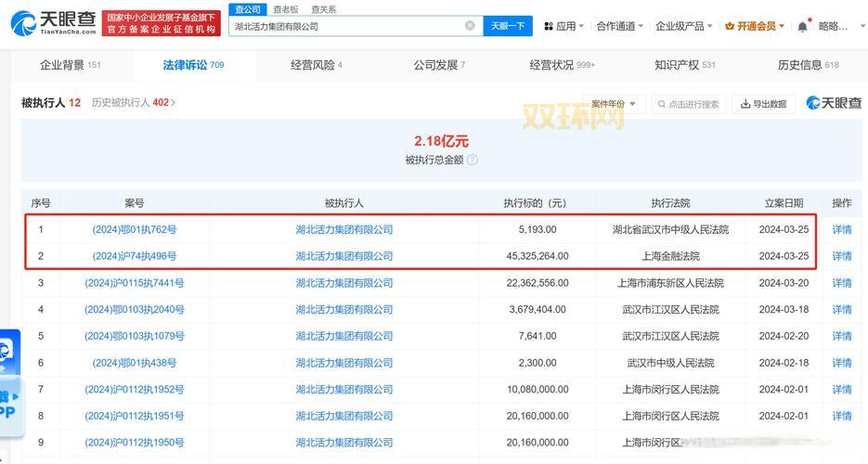Click 详情 for row 1

point(842,229)
